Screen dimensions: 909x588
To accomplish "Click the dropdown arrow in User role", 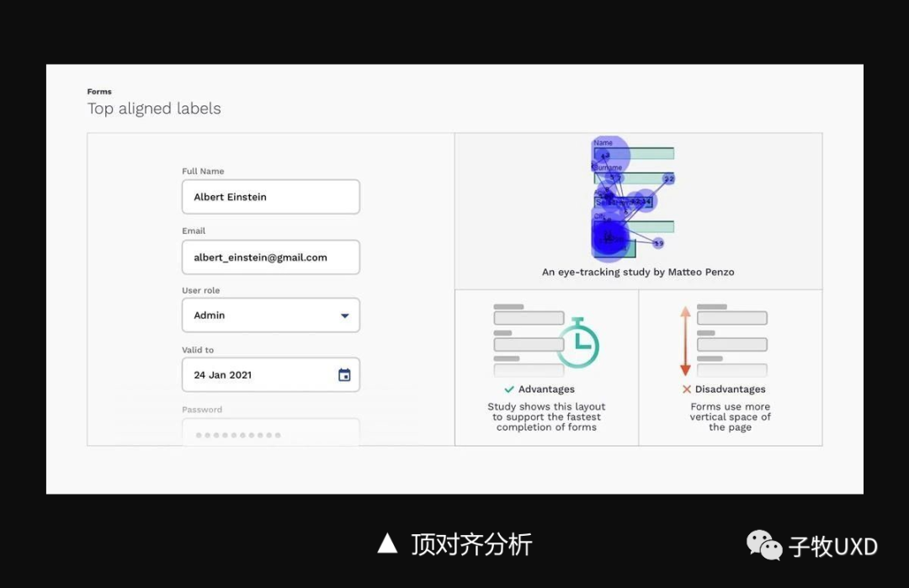I will (x=345, y=315).
